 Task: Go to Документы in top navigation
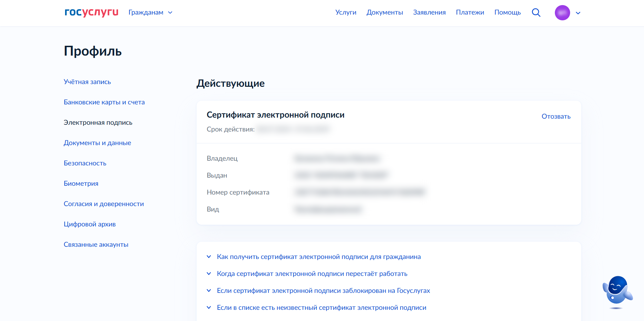pyautogui.click(x=385, y=13)
